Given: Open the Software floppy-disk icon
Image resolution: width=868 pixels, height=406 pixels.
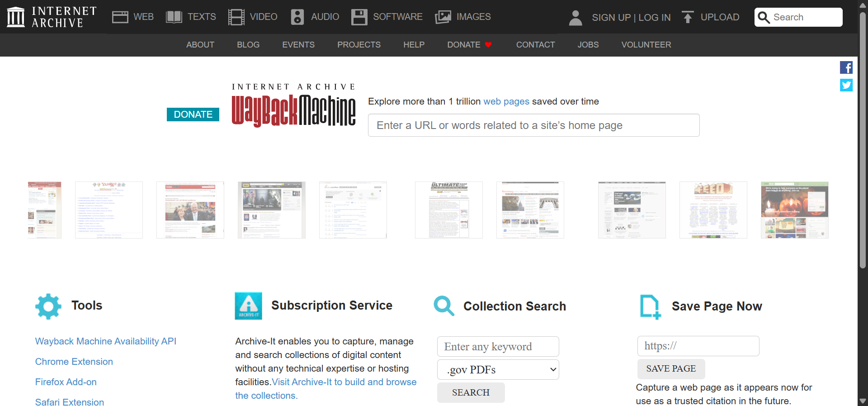Looking at the screenshot, I should (x=359, y=17).
